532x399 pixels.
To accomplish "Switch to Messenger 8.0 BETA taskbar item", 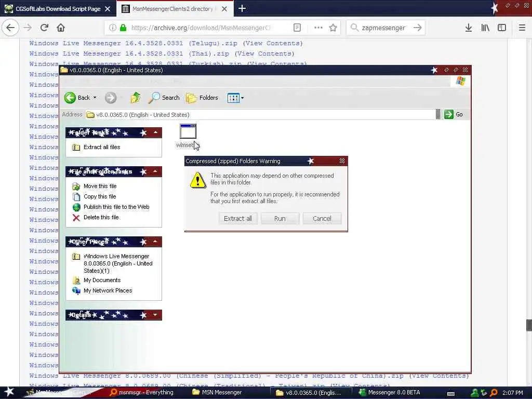I will (x=390, y=392).
